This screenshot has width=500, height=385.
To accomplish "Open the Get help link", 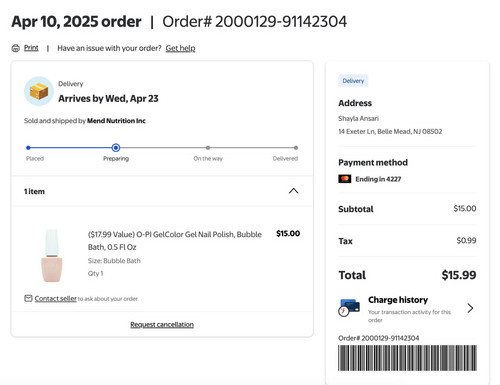I will [180, 48].
